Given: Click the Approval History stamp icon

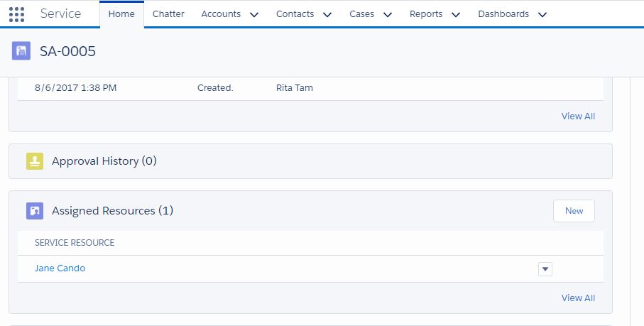Looking at the screenshot, I should click(35, 161).
